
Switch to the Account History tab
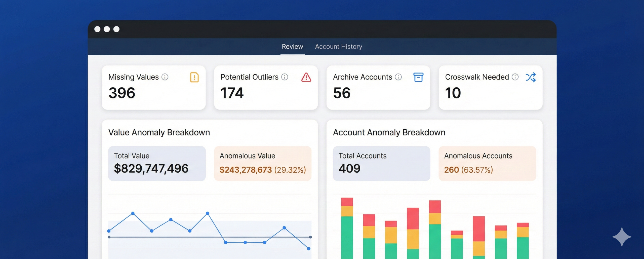(338, 47)
